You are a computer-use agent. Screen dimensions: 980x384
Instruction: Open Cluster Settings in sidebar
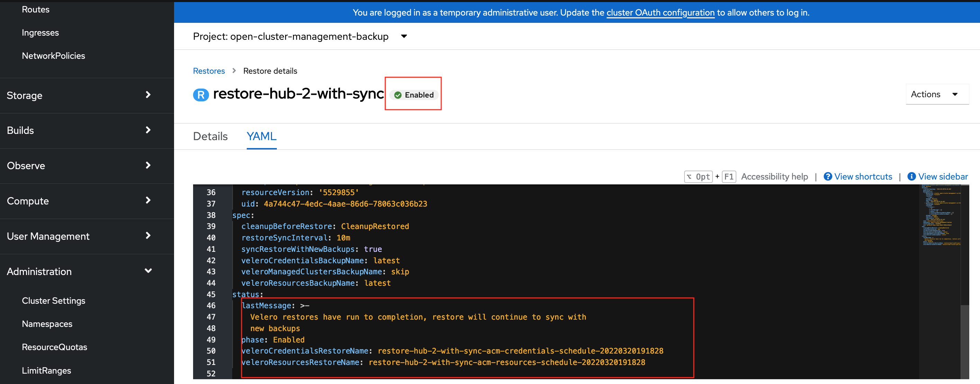tap(54, 301)
